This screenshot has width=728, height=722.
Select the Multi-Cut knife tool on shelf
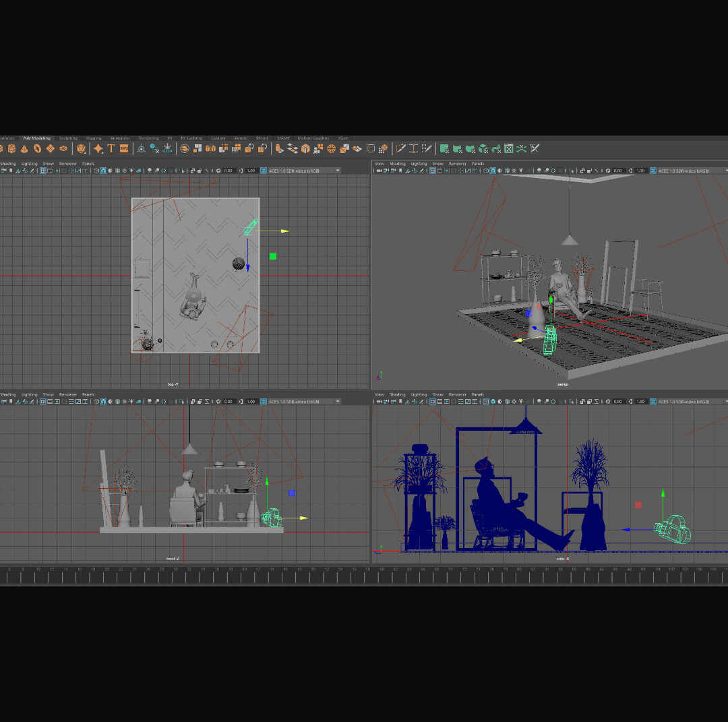pyautogui.click(x=400, y=149)
